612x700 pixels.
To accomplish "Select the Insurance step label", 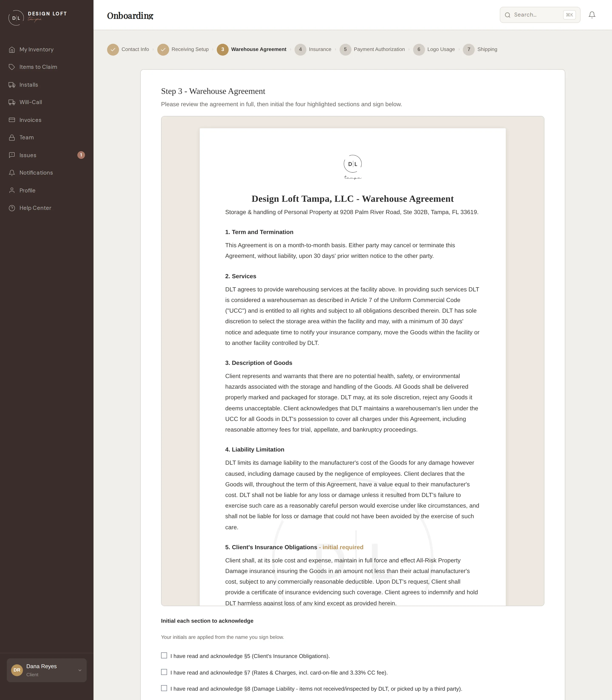I will tap(320, 49).
